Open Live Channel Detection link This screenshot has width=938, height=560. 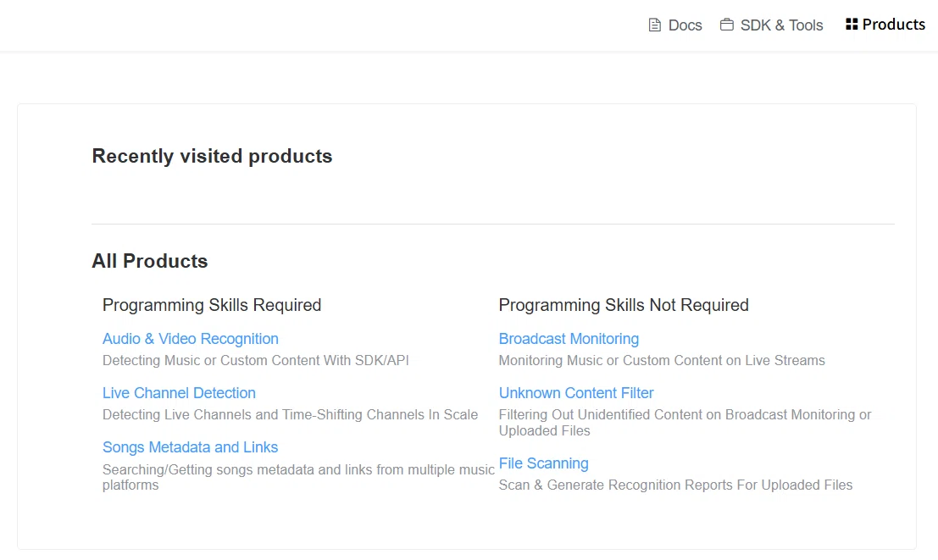pyautogui.click(x=179, y=393)
